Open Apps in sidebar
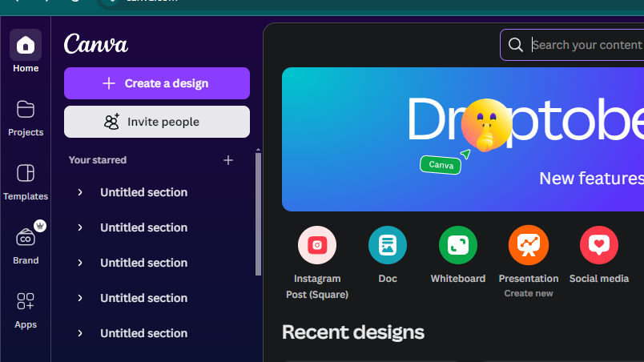Viewport: 644px width, 362px height. (26, 310)
